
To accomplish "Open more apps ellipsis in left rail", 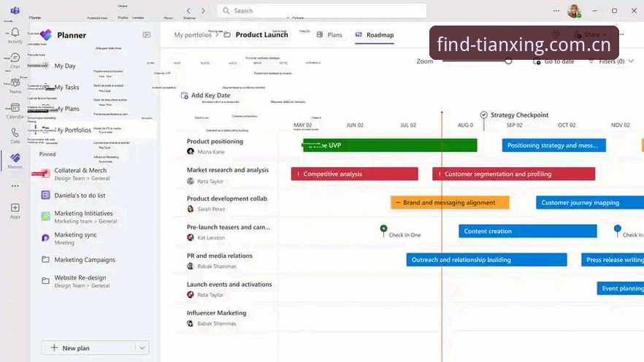I will point(15,186).
